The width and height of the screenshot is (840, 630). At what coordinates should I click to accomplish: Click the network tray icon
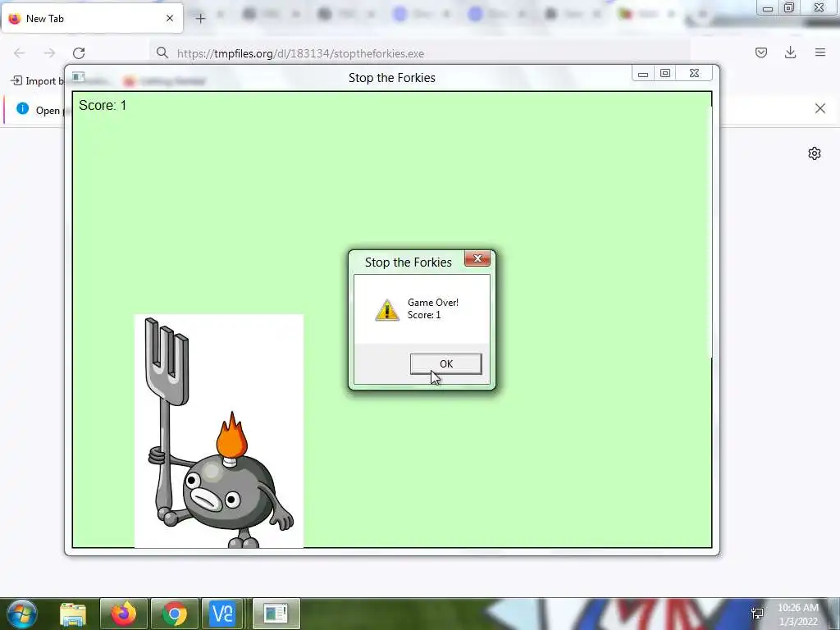pos(757,614)
